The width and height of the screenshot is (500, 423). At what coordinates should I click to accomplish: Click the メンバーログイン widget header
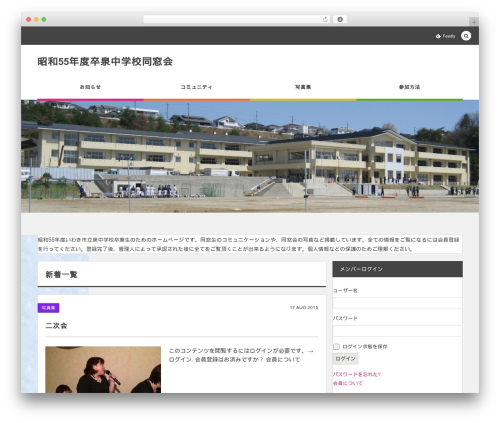pyautogui.click(x=397, y=269)
